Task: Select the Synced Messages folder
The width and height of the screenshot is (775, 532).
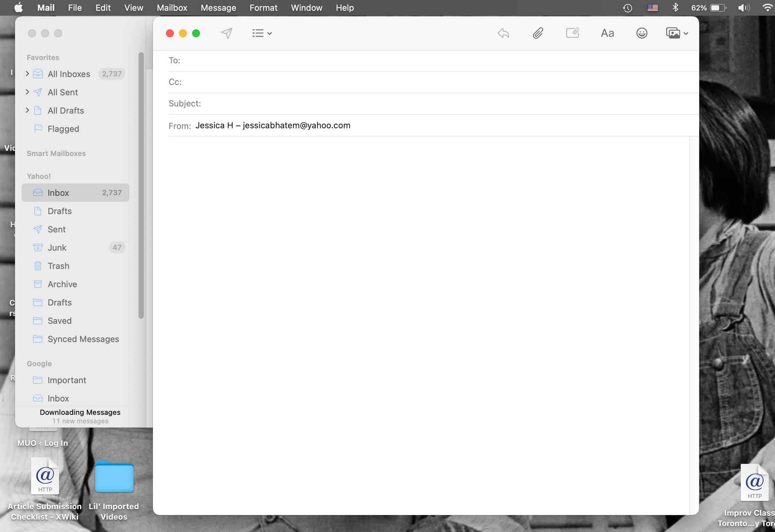Action: pos(83,339)
